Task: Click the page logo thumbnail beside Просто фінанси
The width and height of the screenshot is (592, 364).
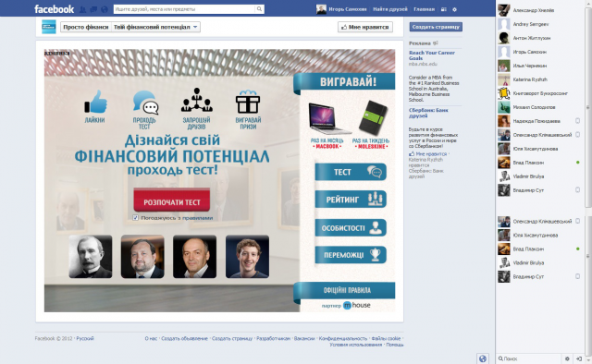Action: click(x=49, y=27)
